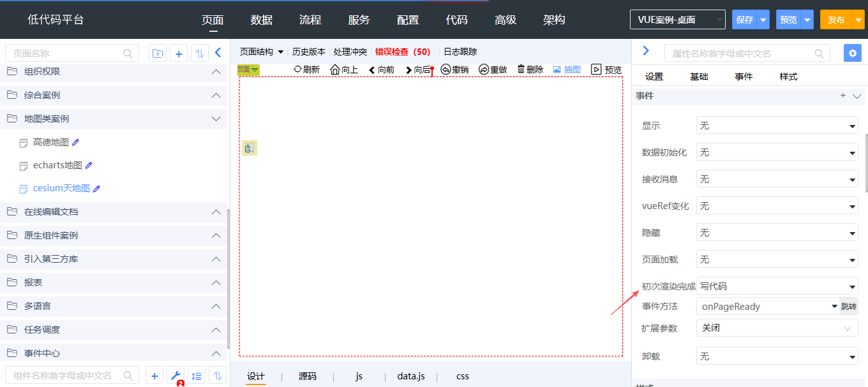Collapse the left page panel with the arrow

218,53
